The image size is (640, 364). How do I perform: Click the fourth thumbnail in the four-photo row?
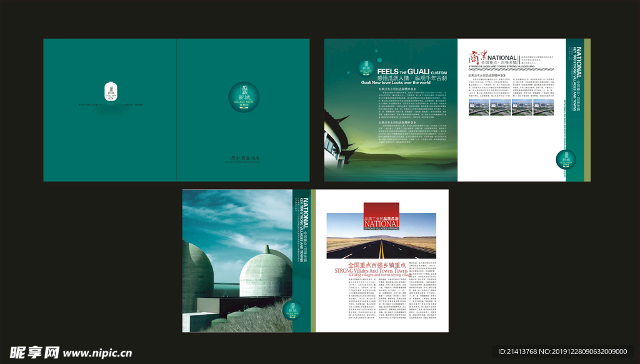click(x=544, y=107)
